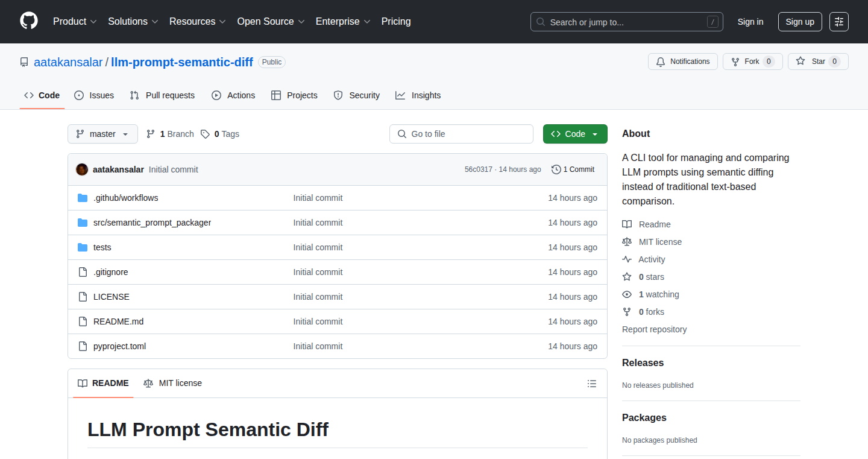Open the Packages heading link
868x459 pixels.
644,418
